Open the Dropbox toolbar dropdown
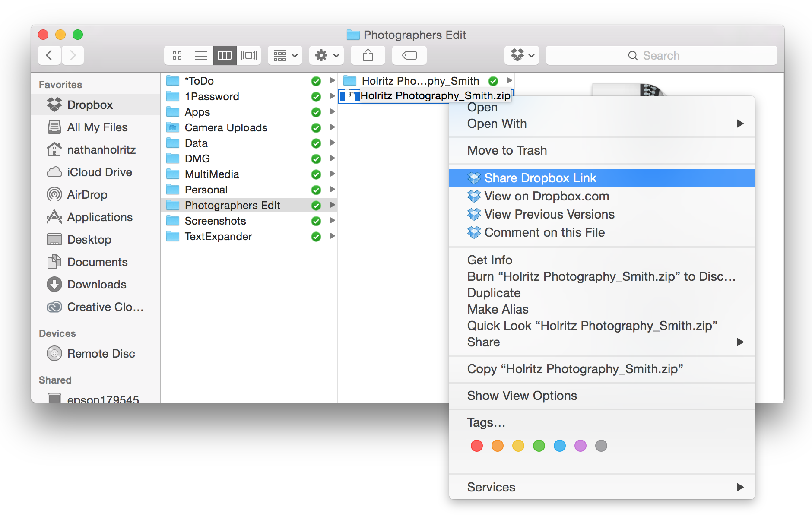This screenshot has height=523, width=812. (522, 55)
